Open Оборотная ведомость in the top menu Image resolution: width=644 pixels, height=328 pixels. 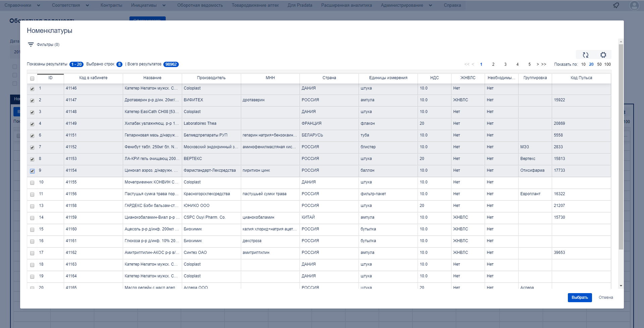coord(200,5)
